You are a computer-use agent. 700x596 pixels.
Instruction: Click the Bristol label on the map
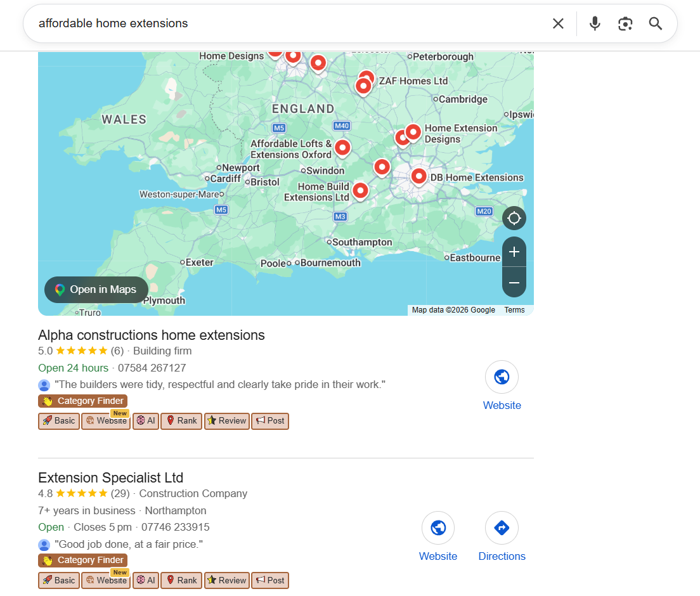265,182
